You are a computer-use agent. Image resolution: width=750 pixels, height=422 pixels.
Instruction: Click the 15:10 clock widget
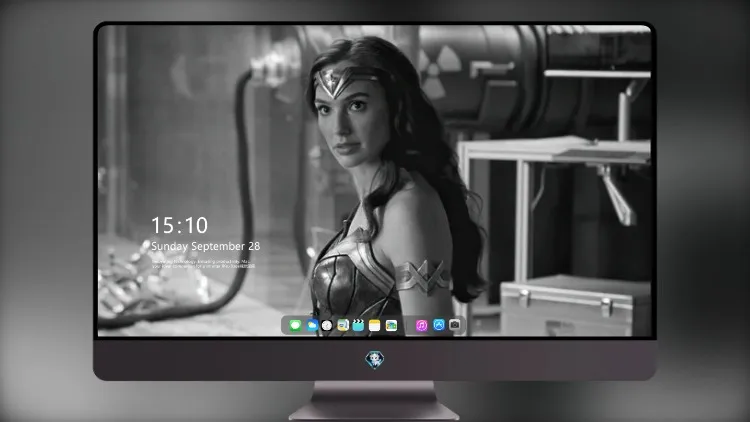[x=179, y=225]
